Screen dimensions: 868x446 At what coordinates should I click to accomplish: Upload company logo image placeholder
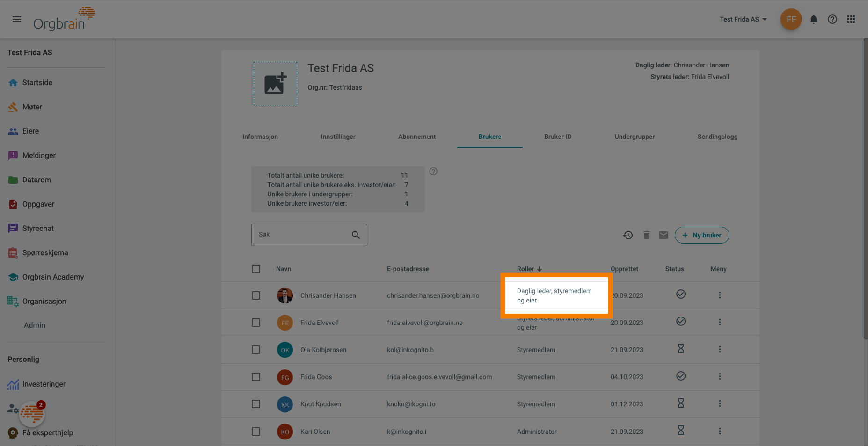point(275,84)
